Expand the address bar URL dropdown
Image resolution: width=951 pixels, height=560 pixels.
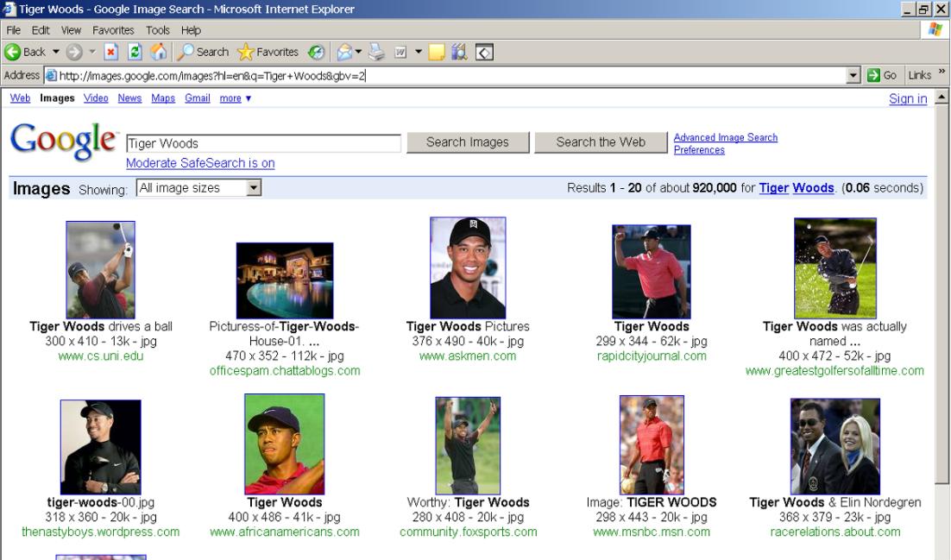coord(853,75)
